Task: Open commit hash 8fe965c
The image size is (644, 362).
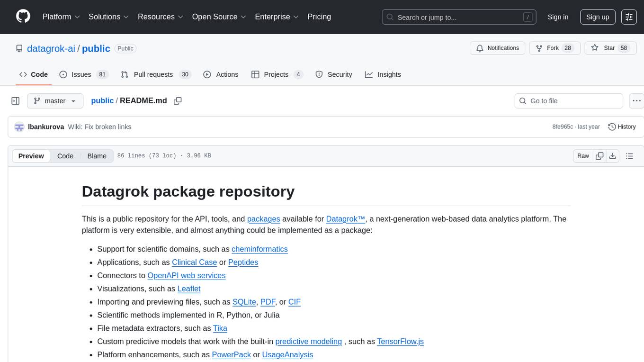Action: [563, 127]
